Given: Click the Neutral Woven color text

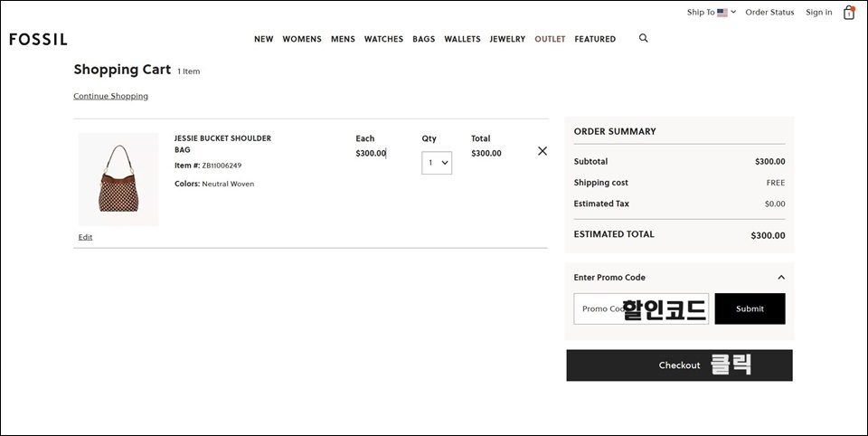Looking at the screenshot, I should pos(228,184).
